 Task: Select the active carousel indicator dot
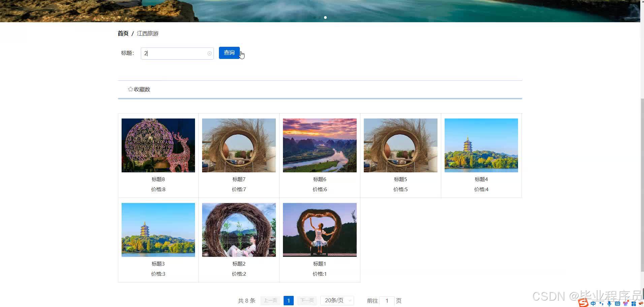(325, 17)
